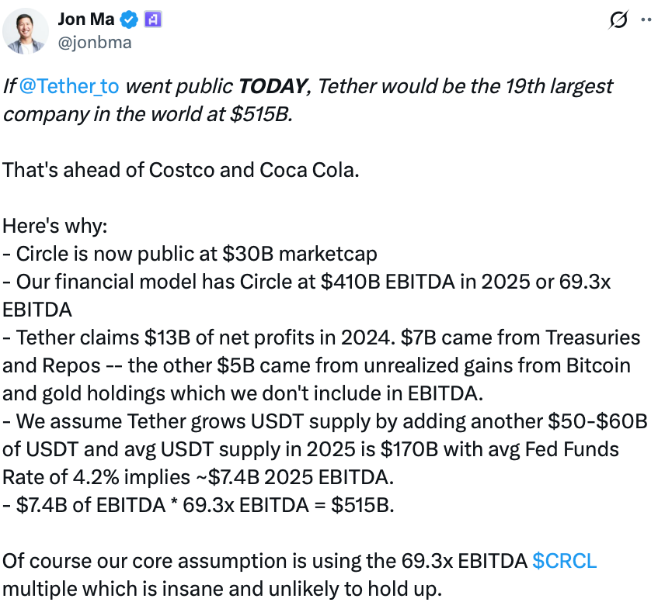
Task: Click the "Here's why:" line
Action: pyautogui.click(x=55, y=226)
